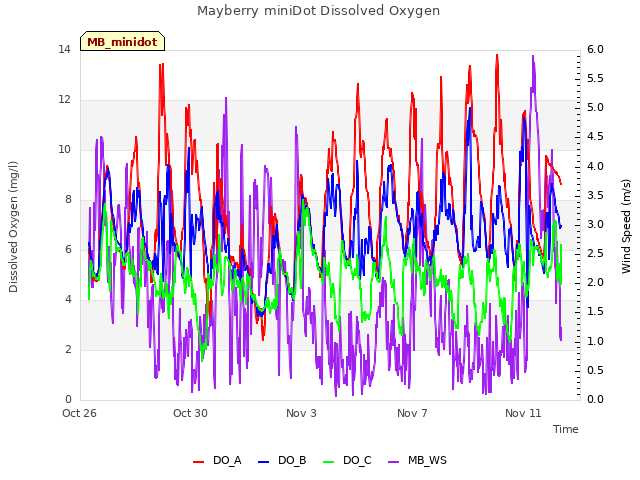640x480 pixels.
Task: Click the 2 value on left axis
Action: pyautogui.click(x=68, y=350)
